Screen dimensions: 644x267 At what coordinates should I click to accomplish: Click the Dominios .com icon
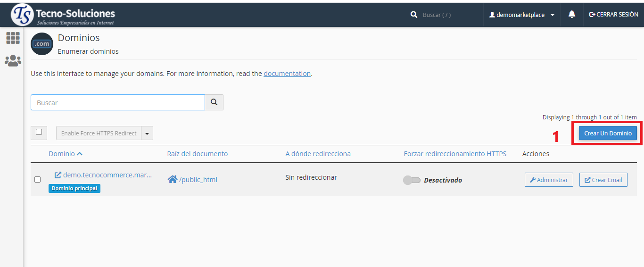[42, 44]
